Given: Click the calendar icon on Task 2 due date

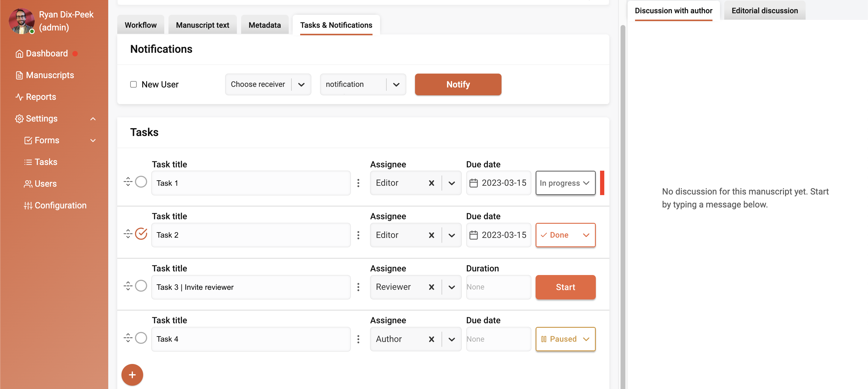Looking at the screenshot, I should click(474, 234).
